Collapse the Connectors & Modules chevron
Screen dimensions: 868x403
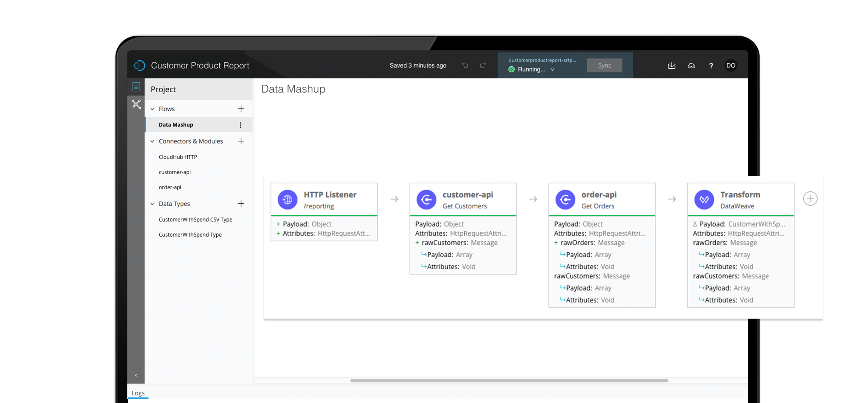[x=152, y=141]
